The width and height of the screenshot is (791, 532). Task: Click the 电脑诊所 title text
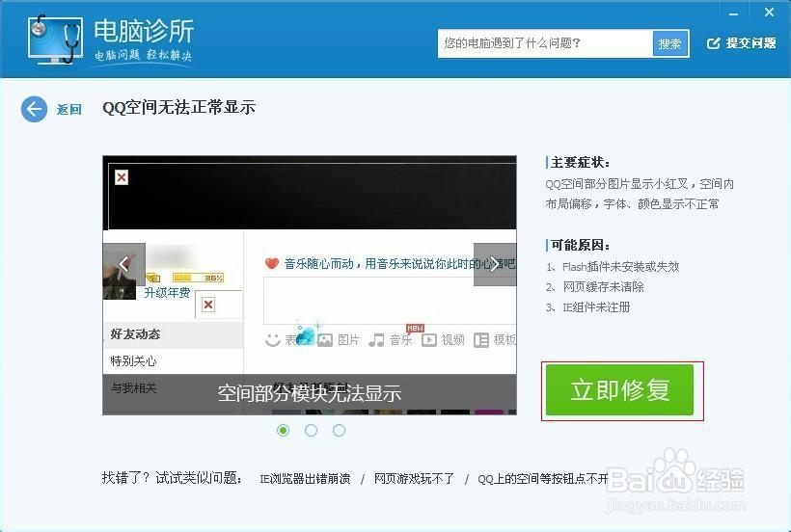(144, 31)
